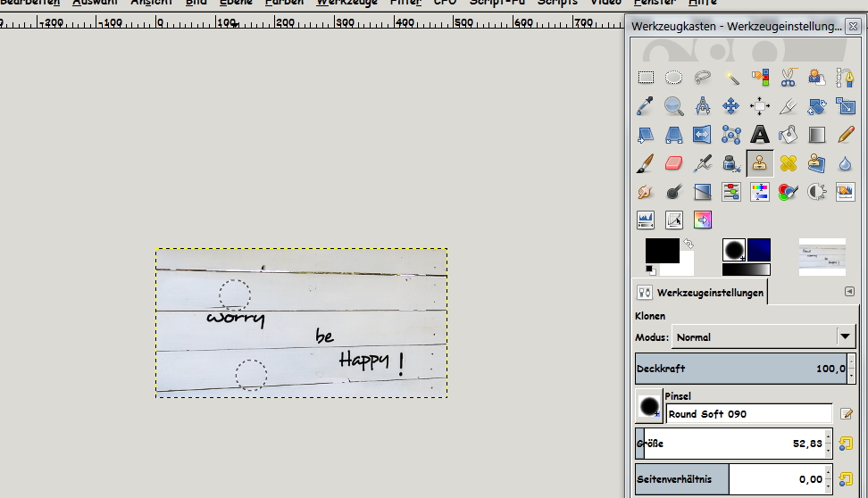
Task: Choose the Pencil tool
Action: [845, 135]
